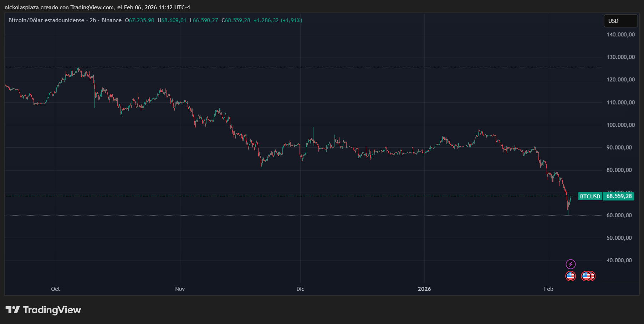Click the 2h interval in chart legend
Image resolution: width=644 pixels, height=324 pixels.
point(93,20)
